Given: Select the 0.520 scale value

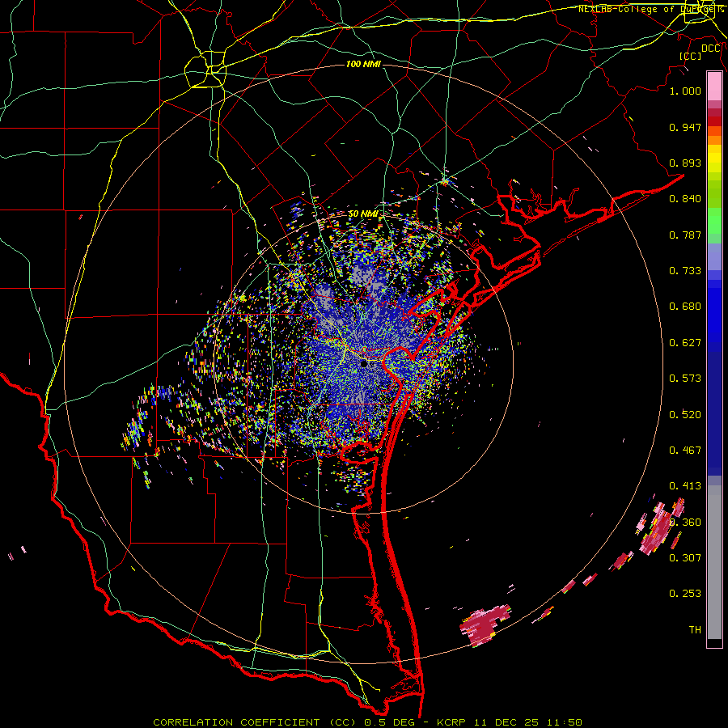Looking at the screenshot, I should [685, 415].
